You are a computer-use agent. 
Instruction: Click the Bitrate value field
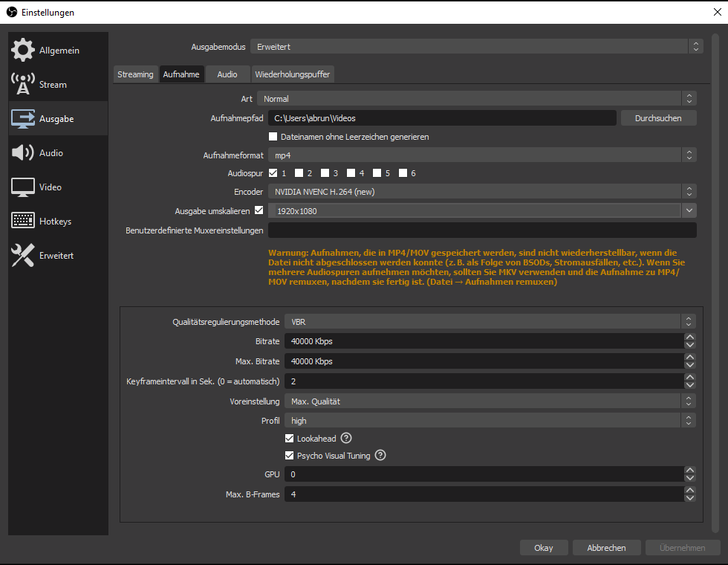pos(484,341)
